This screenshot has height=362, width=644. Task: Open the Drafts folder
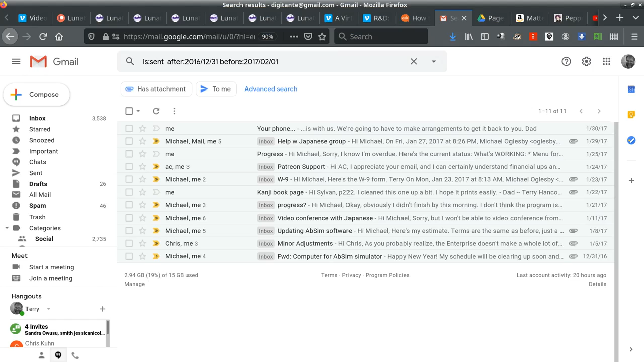pyautogui.click(x=38, y=184)
